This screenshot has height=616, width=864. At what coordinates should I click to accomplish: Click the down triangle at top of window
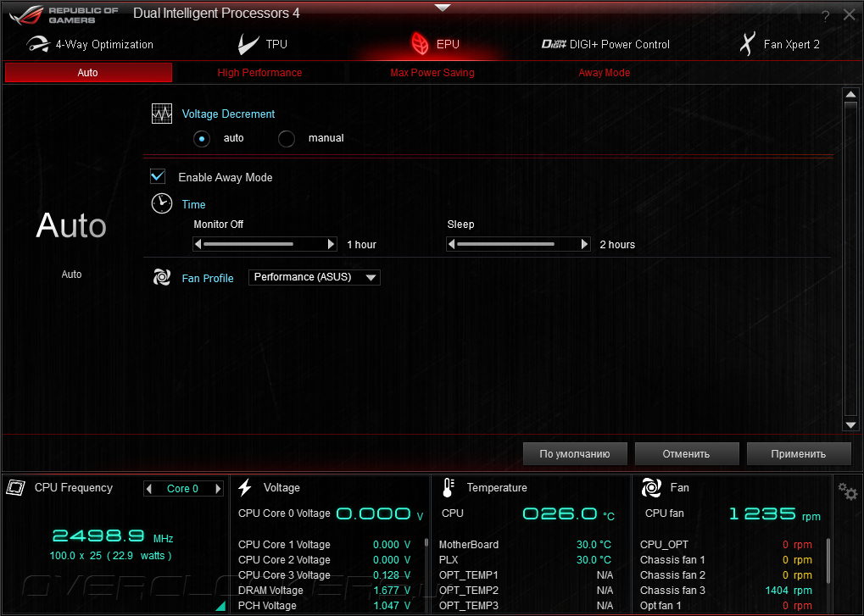pos(443,8)
